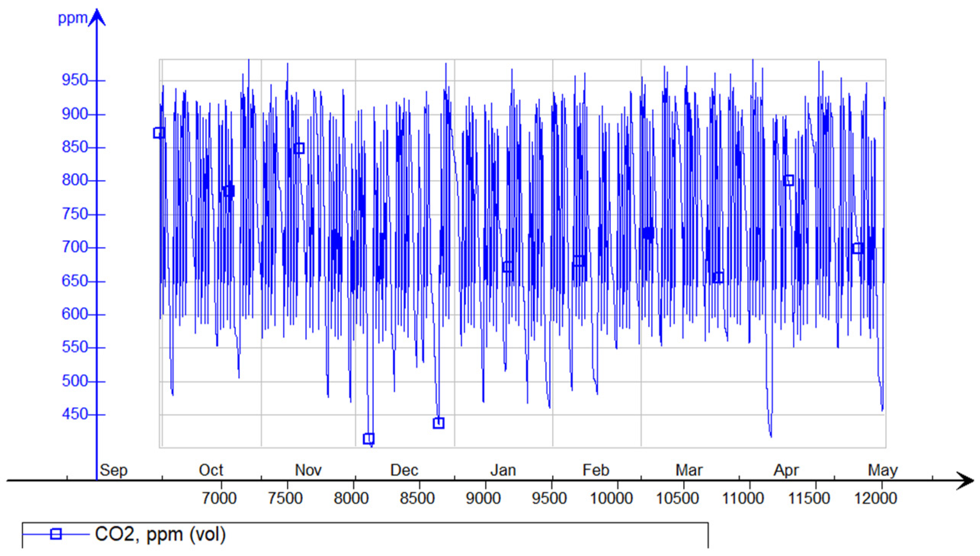The width and height of the screenshot is (980, 556).
Task: Click the 650 y-axis tick label
Action: 75,281
